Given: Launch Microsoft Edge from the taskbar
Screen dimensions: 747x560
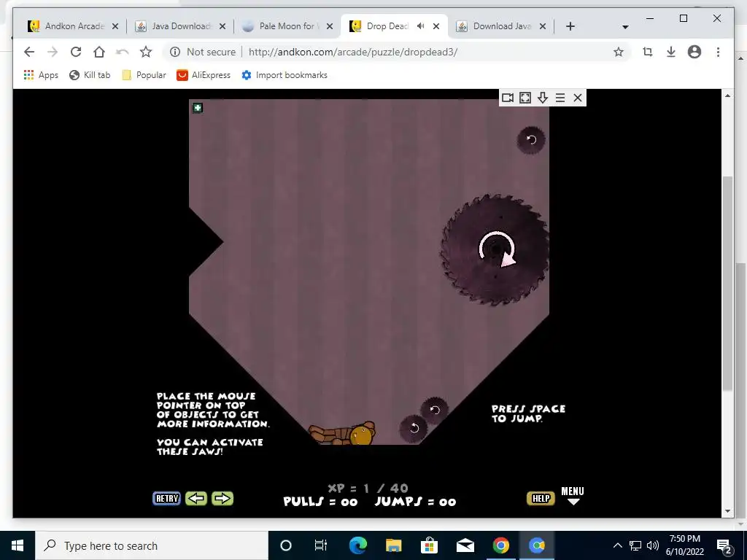Looking at the screenshot, I should tap(357, 545).
